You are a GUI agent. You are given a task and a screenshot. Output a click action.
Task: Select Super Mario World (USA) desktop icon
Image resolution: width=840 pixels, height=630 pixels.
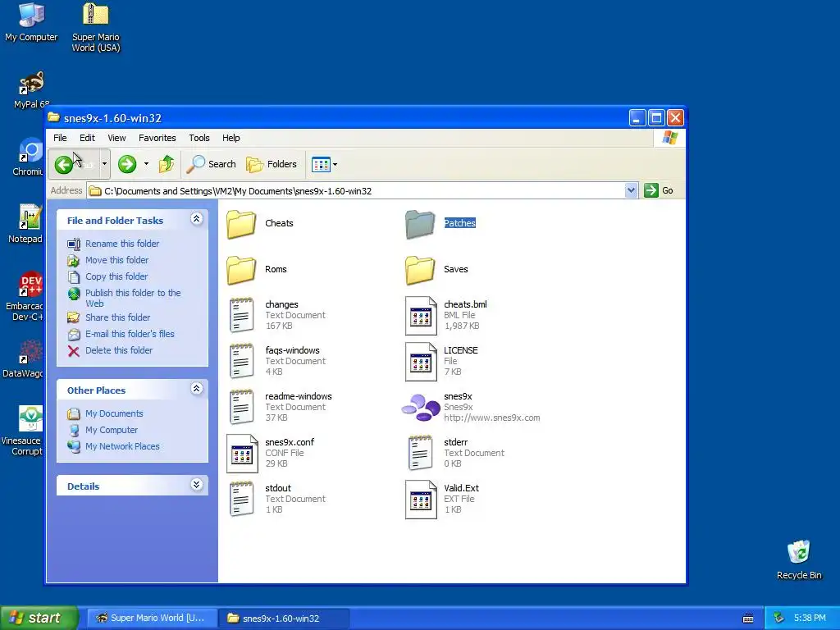96,27
